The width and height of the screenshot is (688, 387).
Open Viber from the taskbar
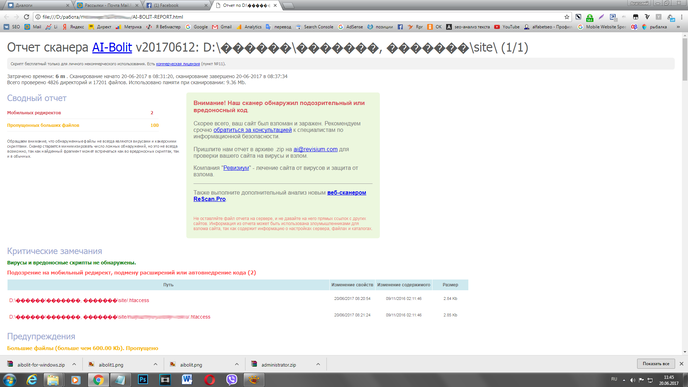click(x=232, y=380)
